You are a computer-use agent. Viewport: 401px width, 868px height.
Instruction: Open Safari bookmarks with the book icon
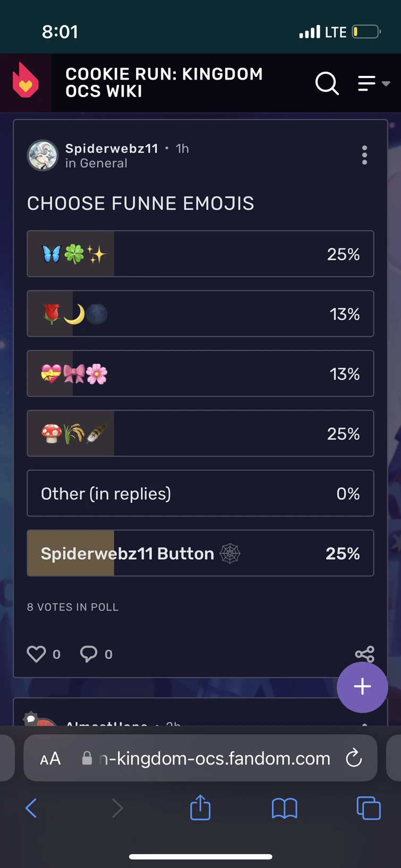284,808
